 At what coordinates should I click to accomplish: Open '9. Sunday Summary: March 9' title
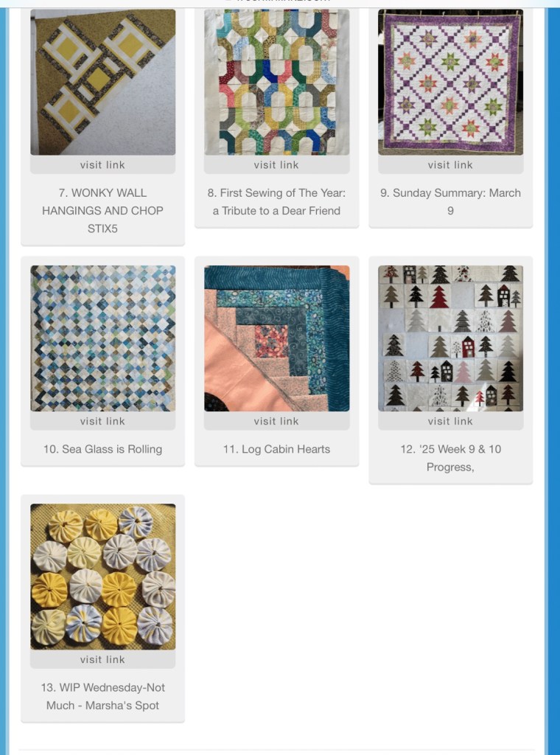tap(450, 202)
